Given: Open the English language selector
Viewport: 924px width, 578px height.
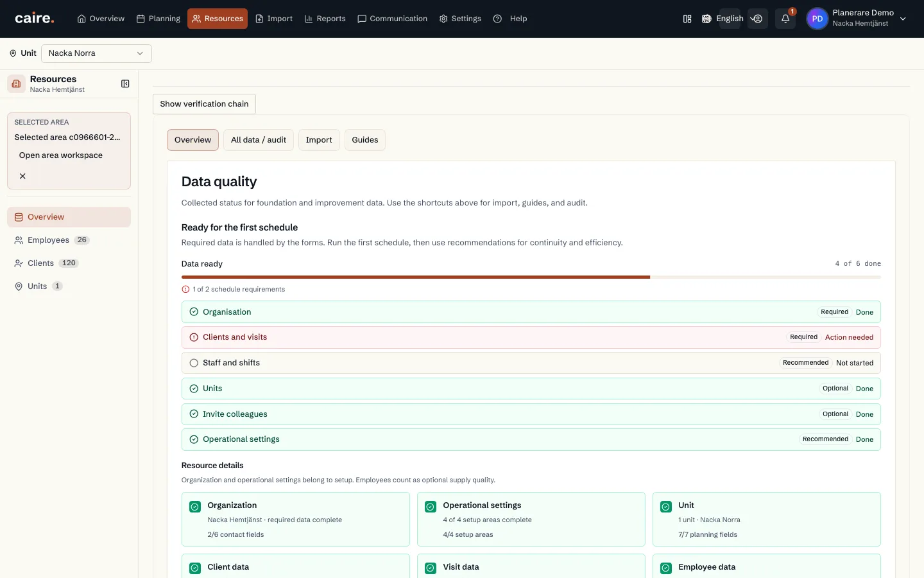Looking at the screenshot, I should pyautogui.click(x=730, y=19).
